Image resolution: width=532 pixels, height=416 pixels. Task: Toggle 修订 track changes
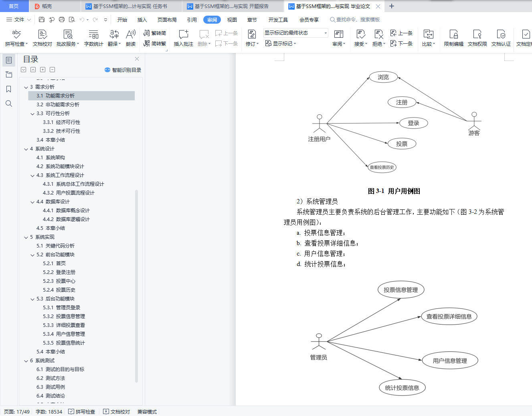[252, 38]
